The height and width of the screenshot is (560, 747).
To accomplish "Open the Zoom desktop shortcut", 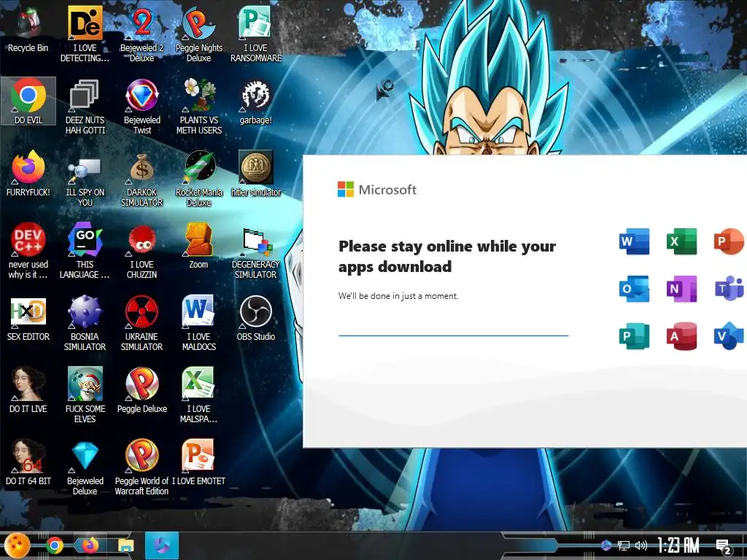I will point(198,246).
